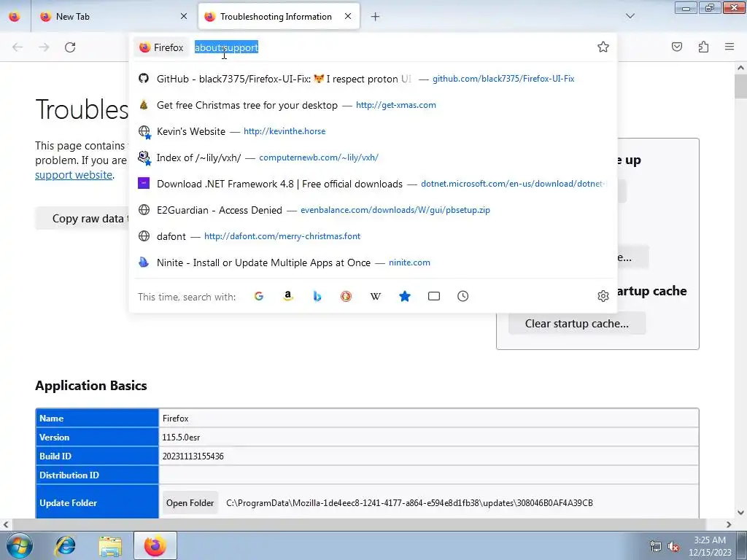Search with Google this time
Viewport: 747px width, 560px height.
259,296
